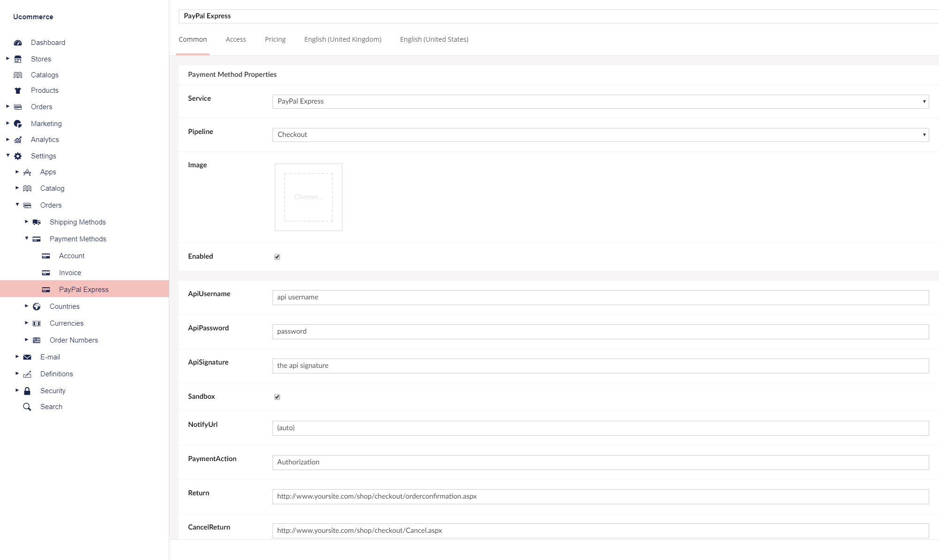
Task: Click the Dashboard gauge icon
Action: pyautogui.click(x=18, y=43)
